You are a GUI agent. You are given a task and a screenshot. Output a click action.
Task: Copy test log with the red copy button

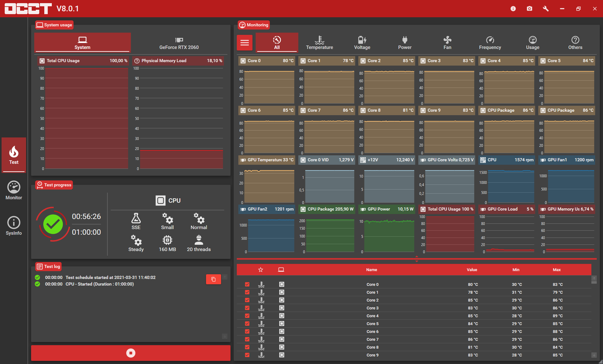point(214,279)
